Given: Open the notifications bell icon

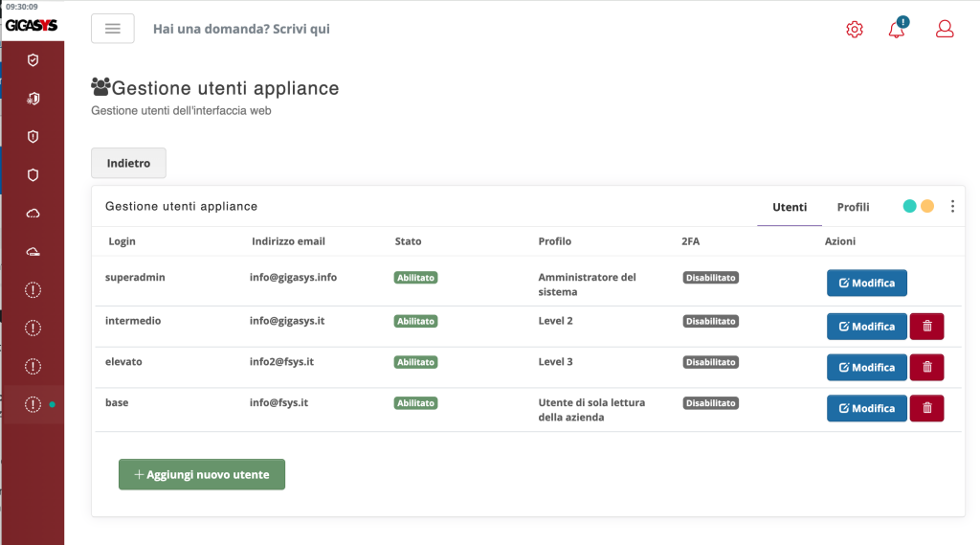Looking at the screenshot, I should pyautogui.click(x=897, y=29).
